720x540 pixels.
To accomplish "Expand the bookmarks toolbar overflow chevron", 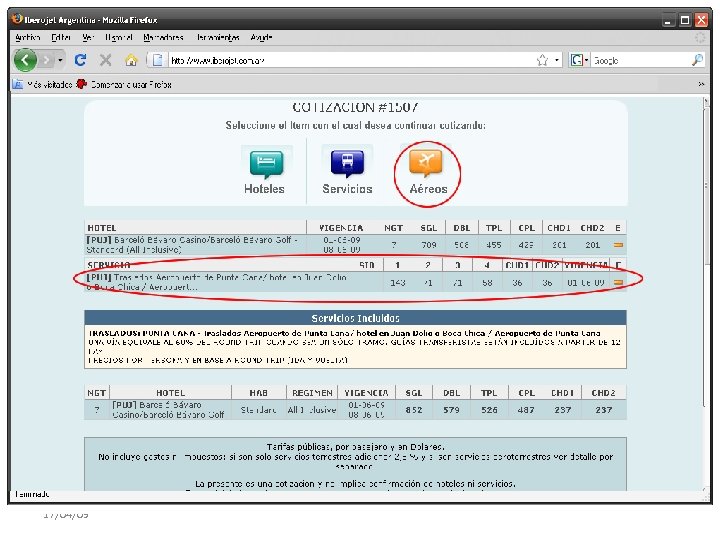I will (701, 84).
